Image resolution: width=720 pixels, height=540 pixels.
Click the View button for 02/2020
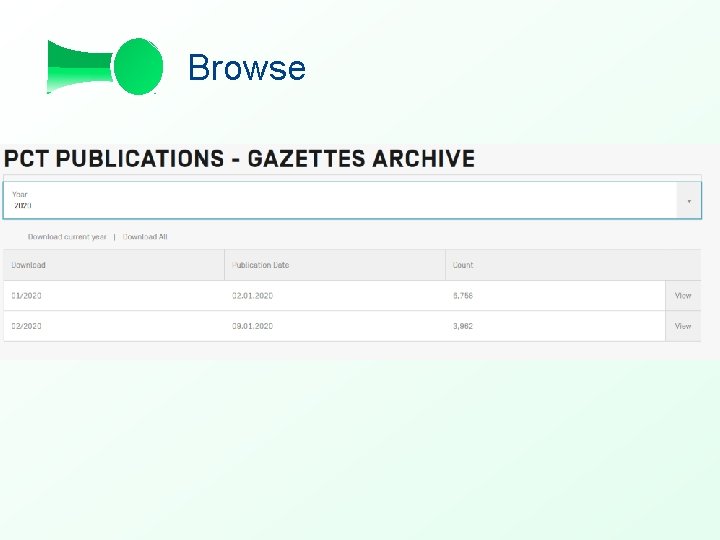coord(683,326)
